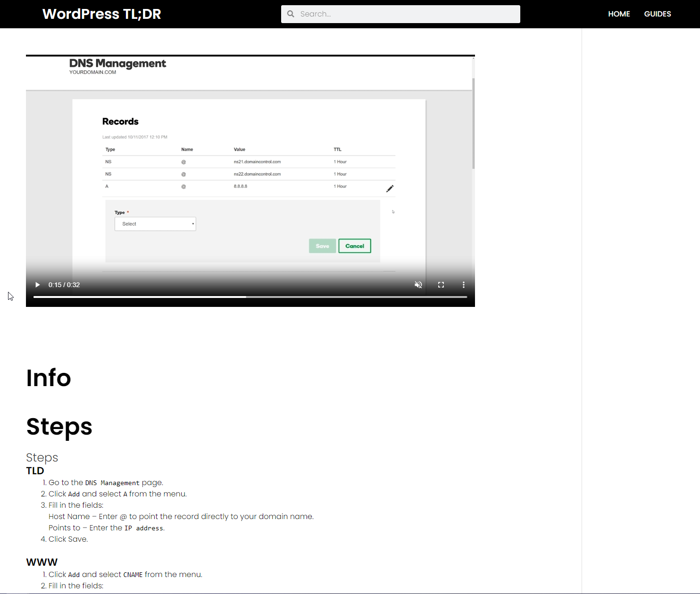Click the Records heading in the video
This screenshot has height=594, width=700.
click(120, 122)
